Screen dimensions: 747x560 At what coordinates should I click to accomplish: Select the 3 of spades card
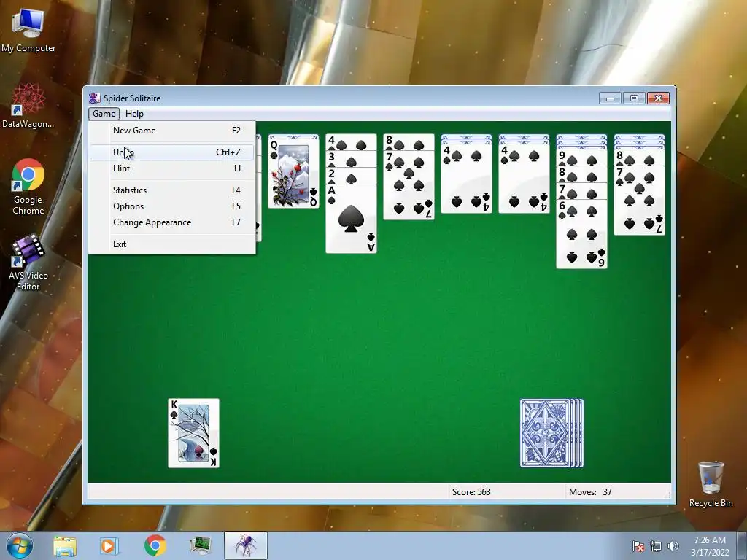(x=351, y=160)
